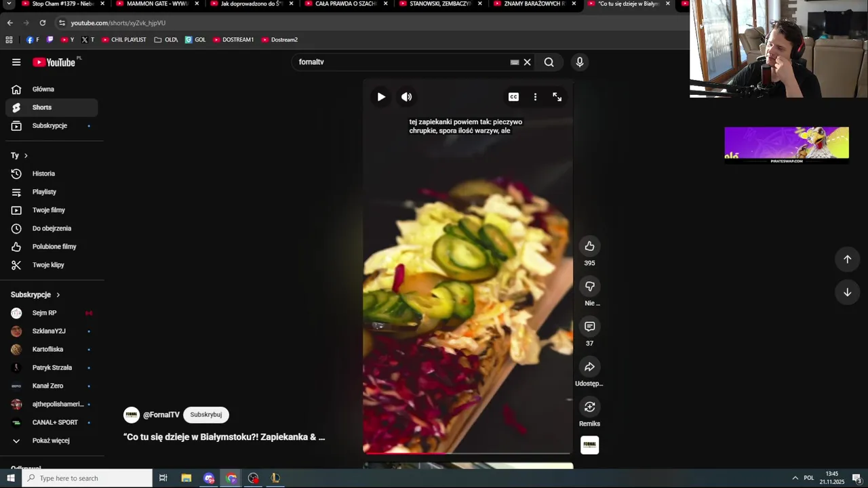
Task: Go to YouTube home via logo
Action: pos(54,62)
